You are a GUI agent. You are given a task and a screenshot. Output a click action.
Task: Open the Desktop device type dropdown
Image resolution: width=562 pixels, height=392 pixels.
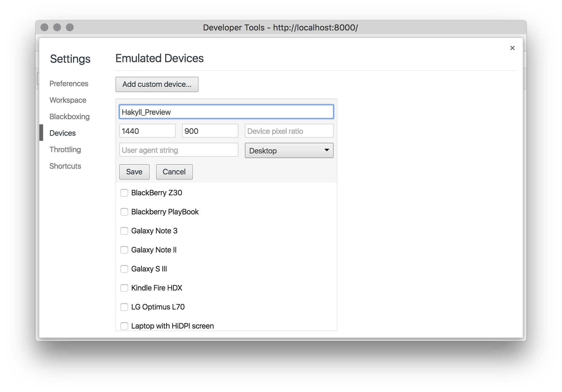(289, 150)
